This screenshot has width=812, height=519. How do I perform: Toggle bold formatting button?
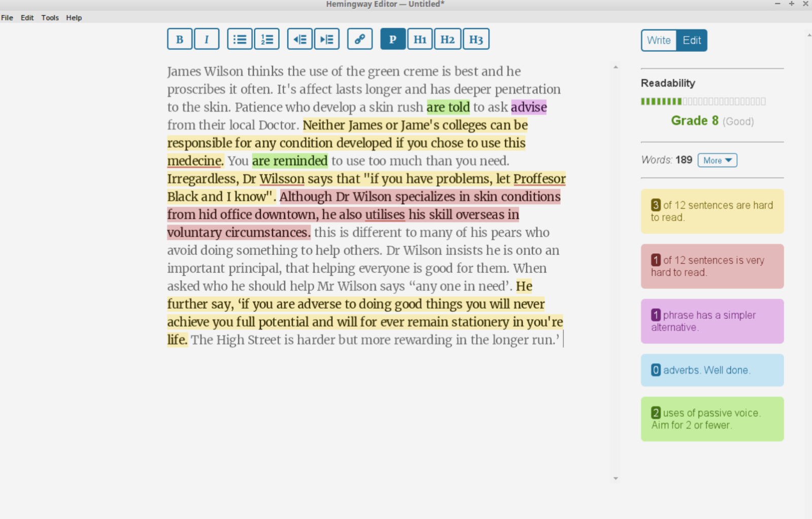180,39
